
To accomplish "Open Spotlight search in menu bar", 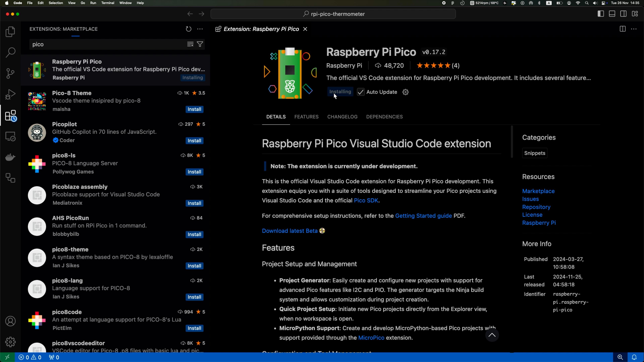I will coord(587,3).
